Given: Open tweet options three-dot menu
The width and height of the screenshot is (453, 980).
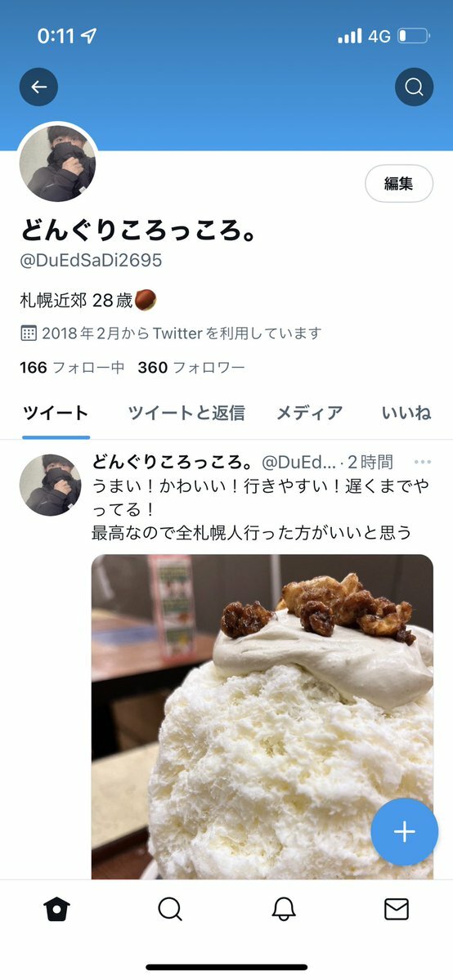Looking at the screenshot, I should point(423,462).
